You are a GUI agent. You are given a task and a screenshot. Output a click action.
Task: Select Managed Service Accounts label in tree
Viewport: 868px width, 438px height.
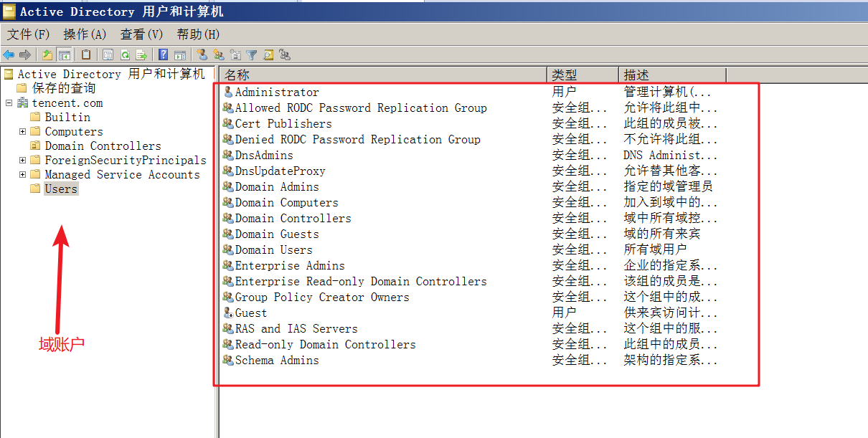pyautogui.click(x=122, y=174)
